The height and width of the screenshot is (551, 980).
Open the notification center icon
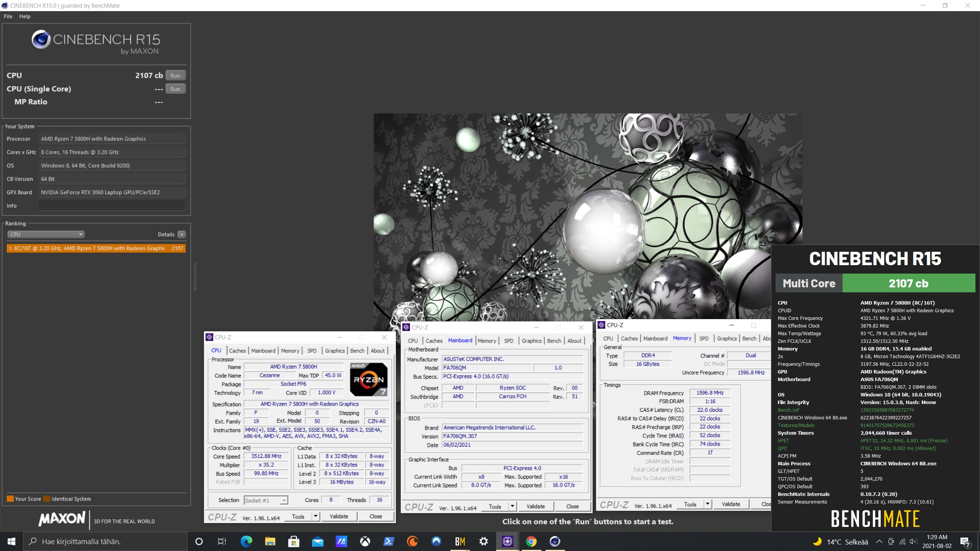(965, 542)
